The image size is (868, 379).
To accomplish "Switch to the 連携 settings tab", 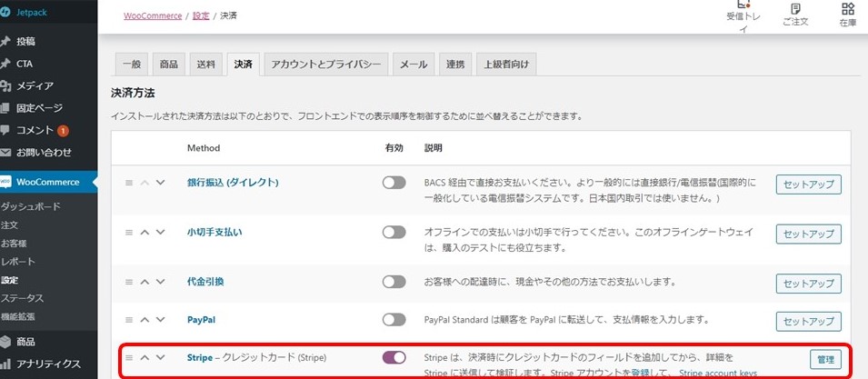I will pos(455,65).
